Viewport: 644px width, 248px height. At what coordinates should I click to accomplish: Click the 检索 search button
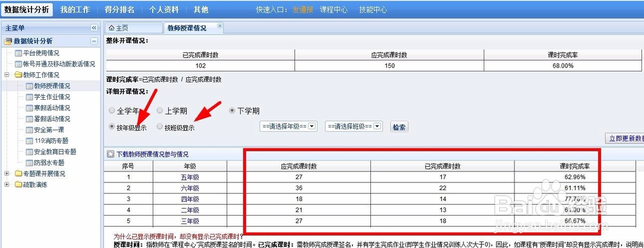point(399,127)
